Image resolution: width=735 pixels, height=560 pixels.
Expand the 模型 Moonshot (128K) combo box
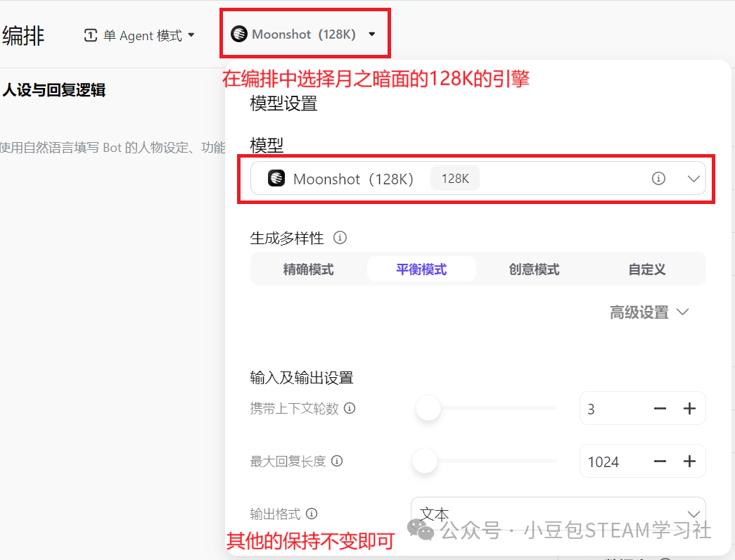click(478, 178)
